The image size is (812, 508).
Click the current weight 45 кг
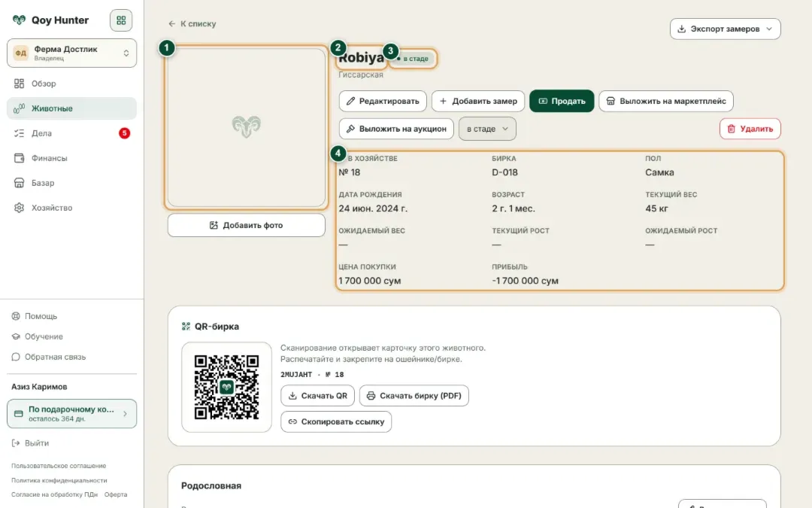click(x=656, y=209)
